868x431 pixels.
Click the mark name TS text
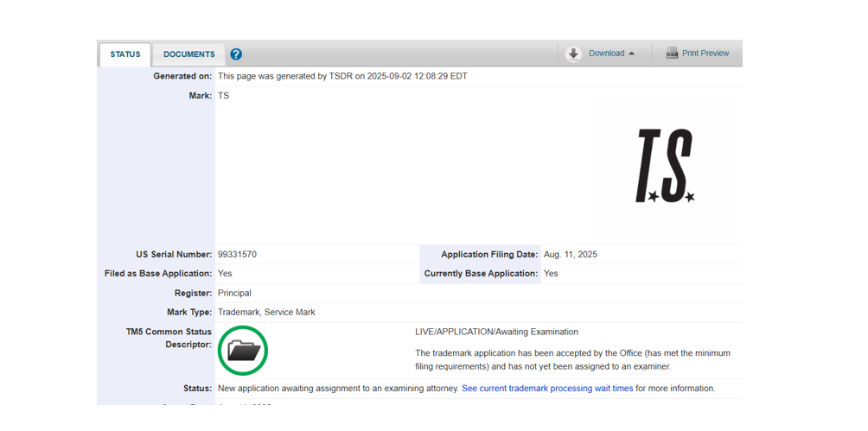pyautogui.click(x=223, y=96)
